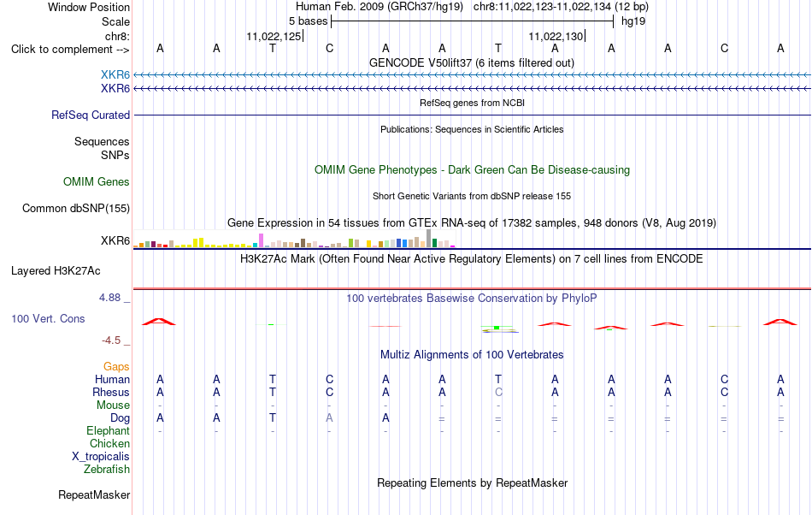Select the Chicken alignment row label
Viewport: 812px width, 515px height.
click(109, 443)
